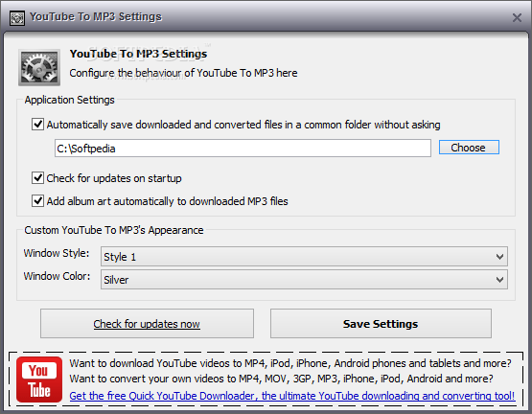The height and width of the screenshot is (414, 532).
Task: Toggle Check for updates on startup
Action: (37, 178)
